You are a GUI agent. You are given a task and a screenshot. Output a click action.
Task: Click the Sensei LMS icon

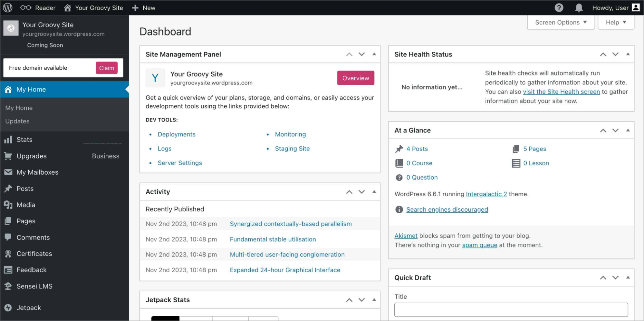click(8, 286)
